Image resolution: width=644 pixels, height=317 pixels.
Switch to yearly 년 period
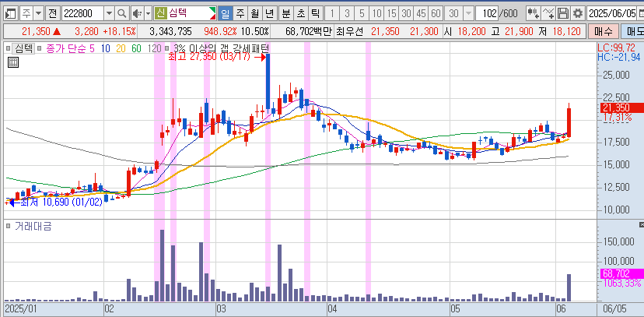tap(269, 14)
